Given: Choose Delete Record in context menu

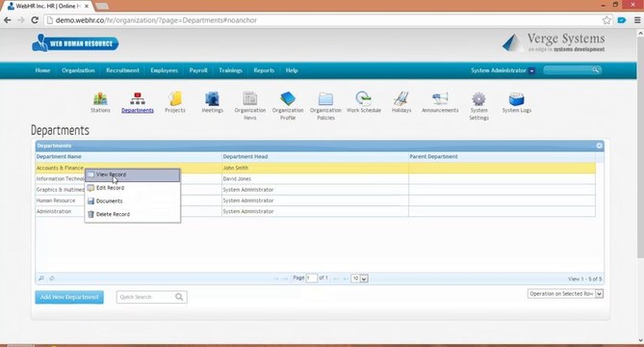Looking at the screenshot, I should 132,214.
